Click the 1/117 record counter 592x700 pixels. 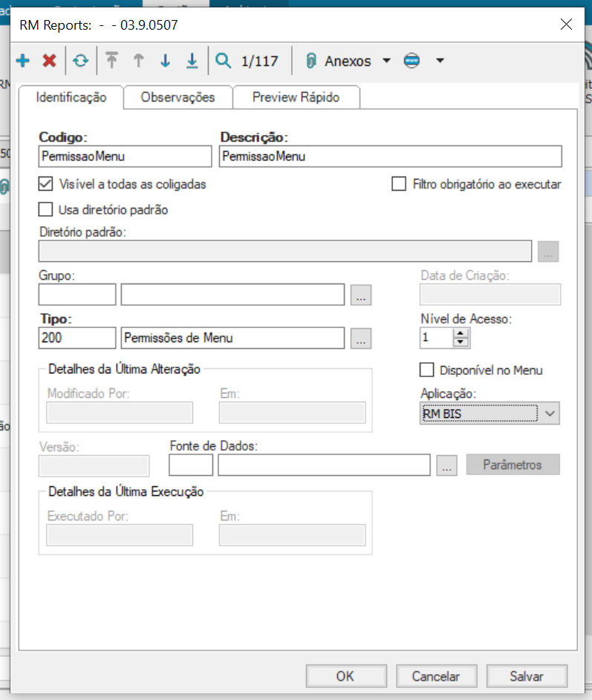pos(259,61)
